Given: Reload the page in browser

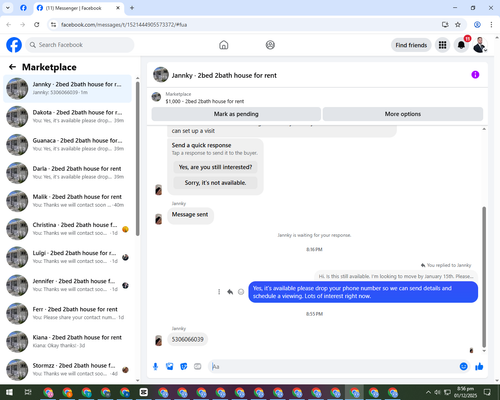Looking at the screenshot, I should tap(37, 25).
